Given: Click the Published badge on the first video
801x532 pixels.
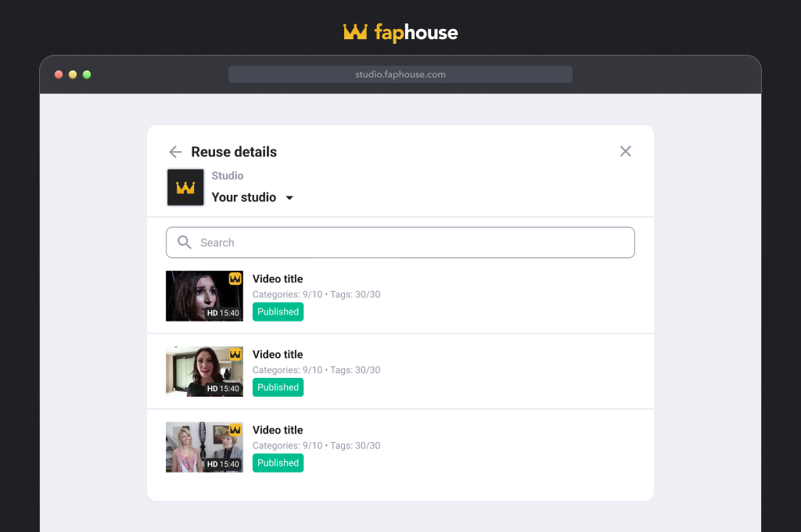Looking at the screenshot, I should 278,311.
